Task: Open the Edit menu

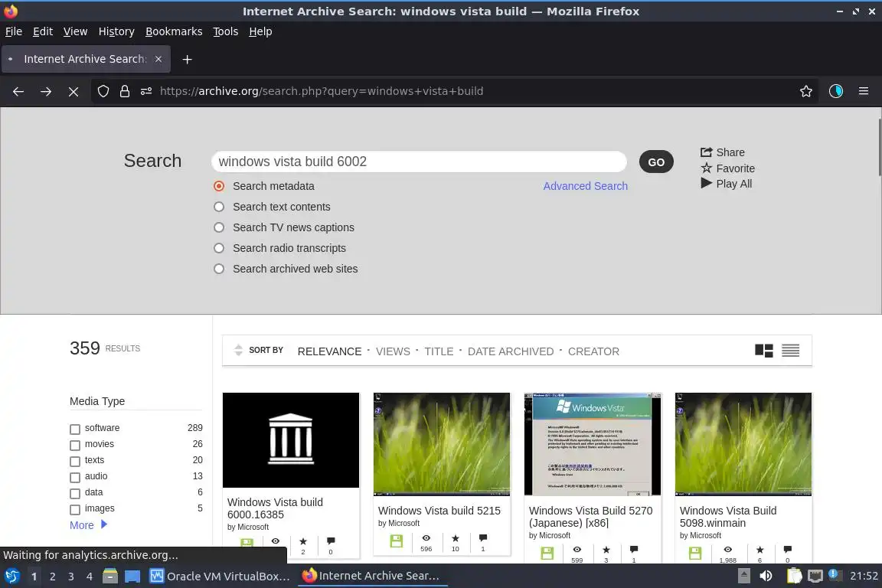Action: click(43, 31)
